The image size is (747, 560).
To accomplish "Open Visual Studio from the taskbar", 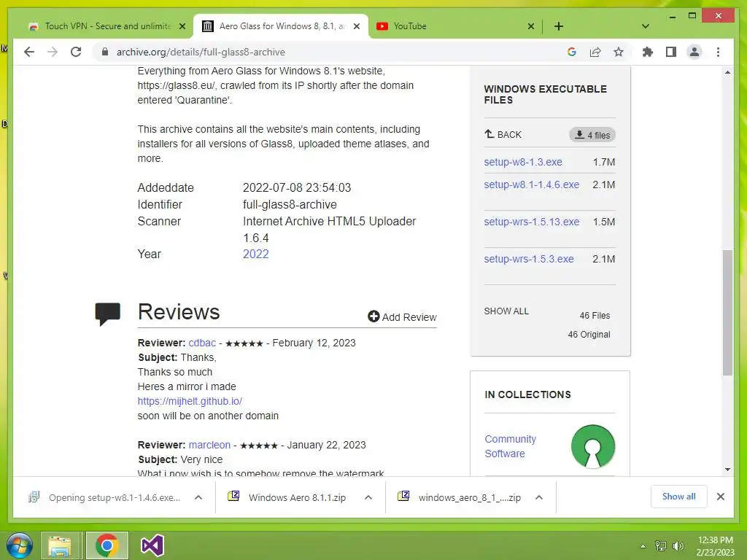I will (152, 545).
